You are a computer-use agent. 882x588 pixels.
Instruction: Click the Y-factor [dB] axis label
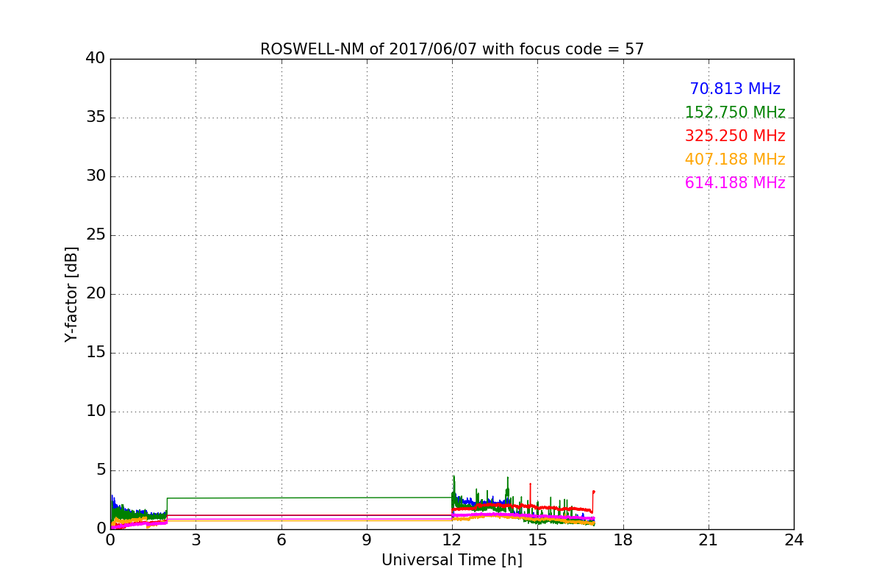(71, 294)
